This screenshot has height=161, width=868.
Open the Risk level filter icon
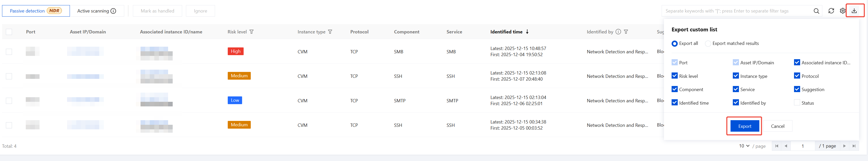[x=251, y=32]
